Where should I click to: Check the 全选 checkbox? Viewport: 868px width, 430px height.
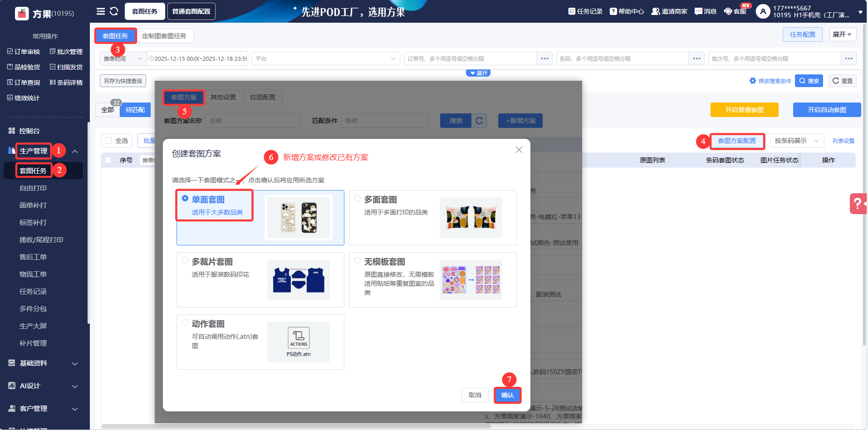[x=108, y=141]
